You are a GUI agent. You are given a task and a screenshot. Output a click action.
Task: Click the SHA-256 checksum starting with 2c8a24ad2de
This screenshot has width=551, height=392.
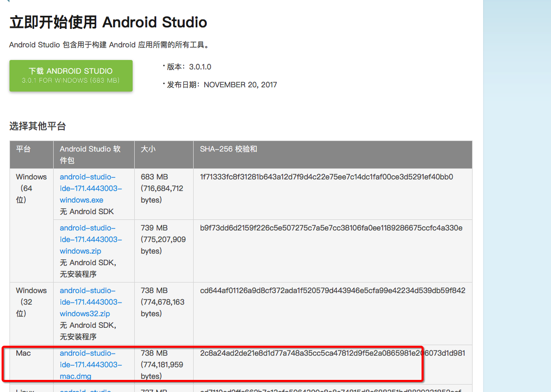pos(333,353)
